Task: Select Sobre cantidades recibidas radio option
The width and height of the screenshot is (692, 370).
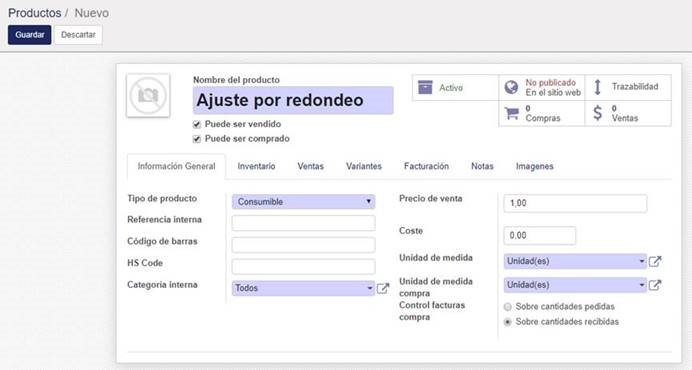Action: tap(508, 322)
